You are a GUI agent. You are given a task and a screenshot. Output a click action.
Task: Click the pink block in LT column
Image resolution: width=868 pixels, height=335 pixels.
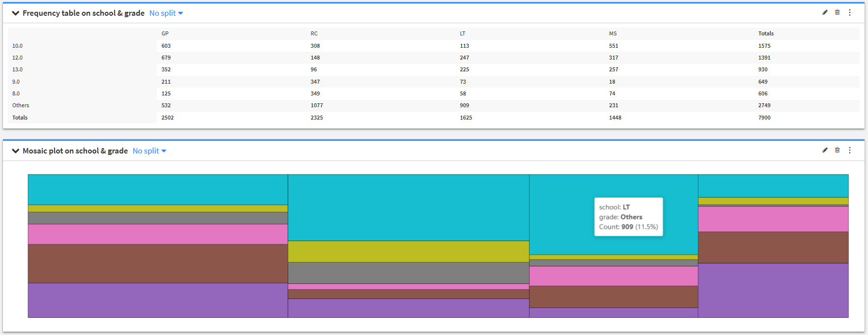tap(614, 276)
